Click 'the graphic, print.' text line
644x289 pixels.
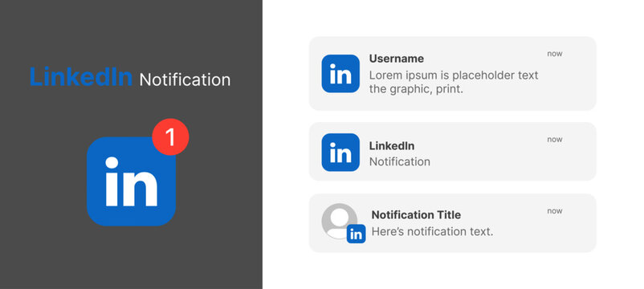(416, 89)
